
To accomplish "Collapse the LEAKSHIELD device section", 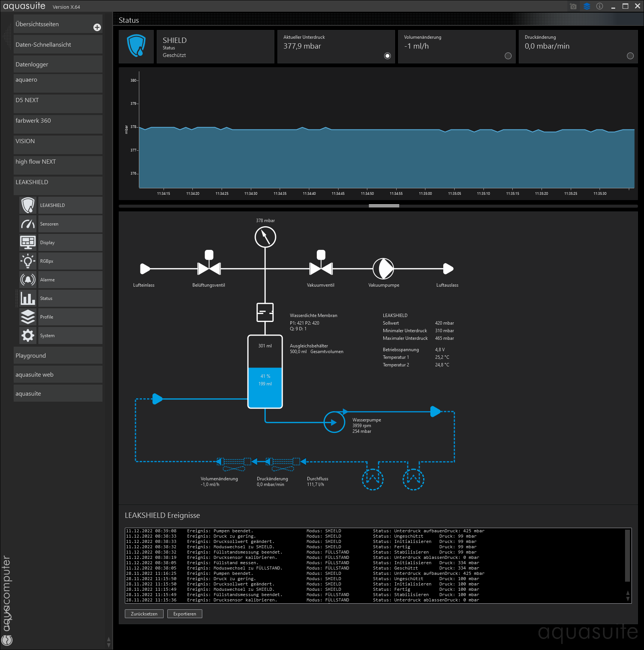I will tap(58, 185).
